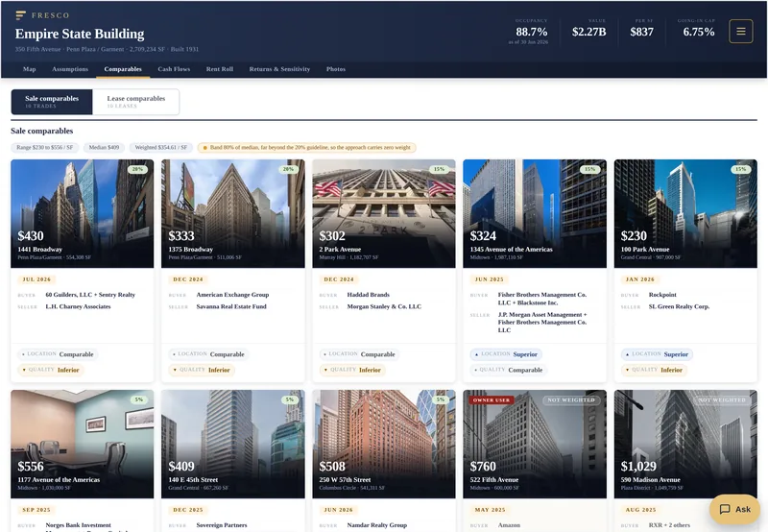Click Quality Comparable tag on 1345 Avenue of Americas
The image size is (768, 532).
click(x=509, y=370)
